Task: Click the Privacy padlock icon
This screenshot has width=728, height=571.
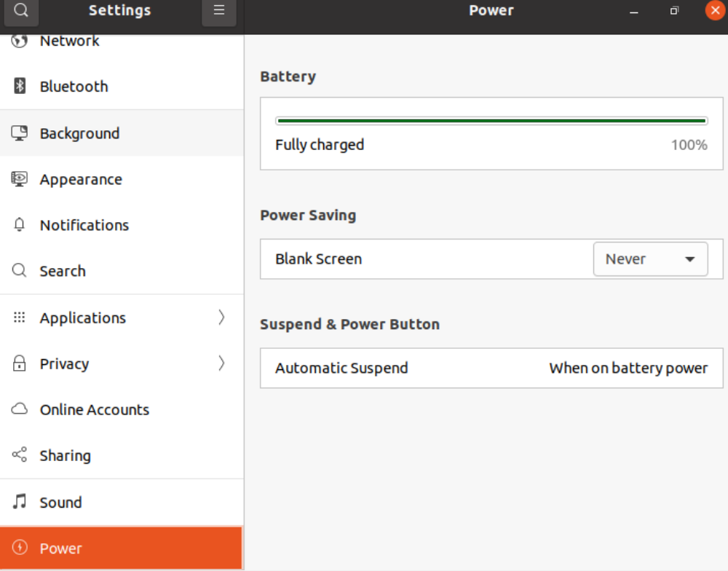Action: 20,363
